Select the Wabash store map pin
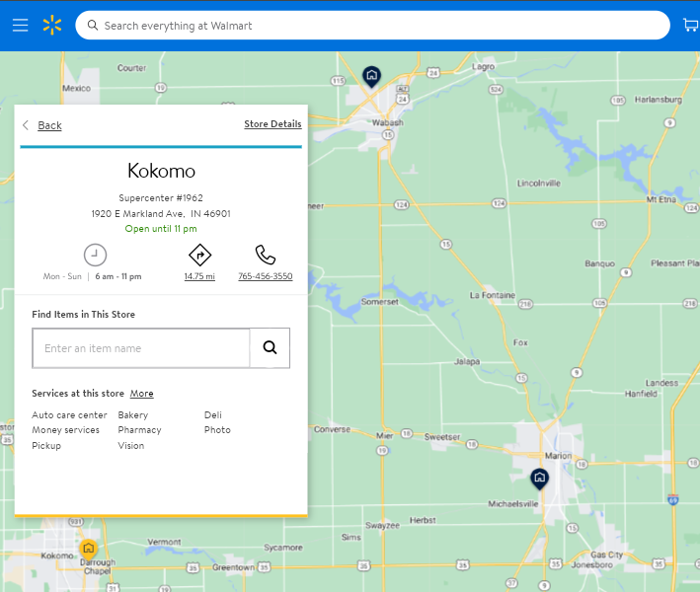Screen dimensions: 700x592 371,76
